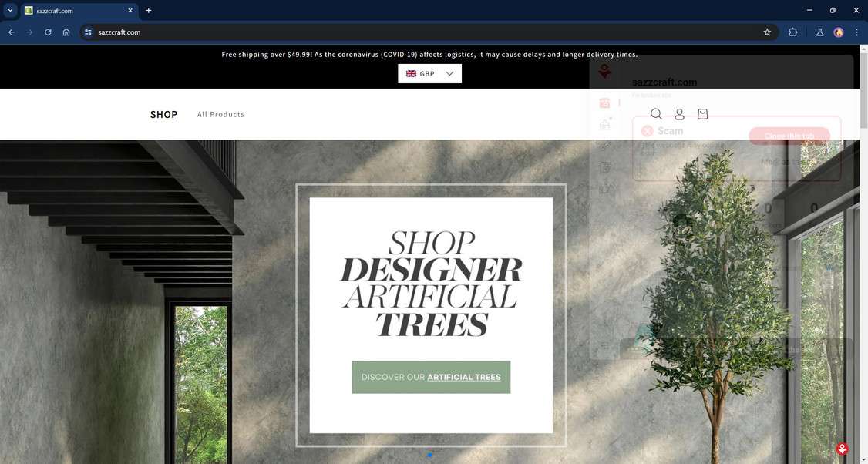Open the red floating extension badge

(842, 449)
